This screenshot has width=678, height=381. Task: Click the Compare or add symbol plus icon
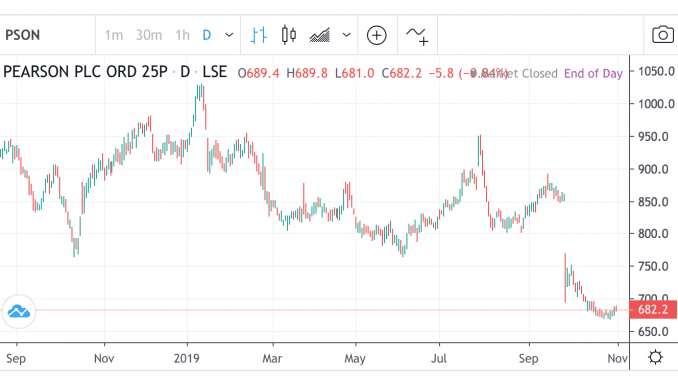(377, 35)
